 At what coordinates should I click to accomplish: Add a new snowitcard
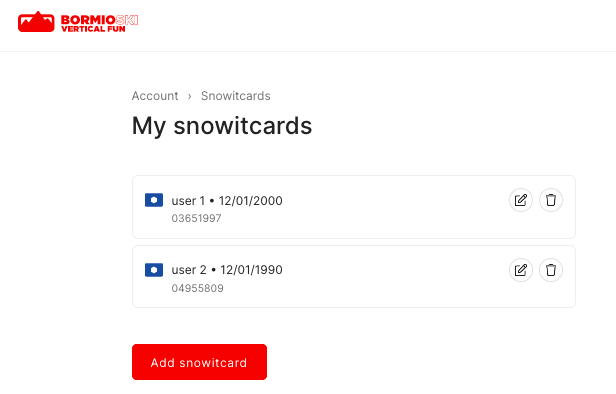click(200, 362)
